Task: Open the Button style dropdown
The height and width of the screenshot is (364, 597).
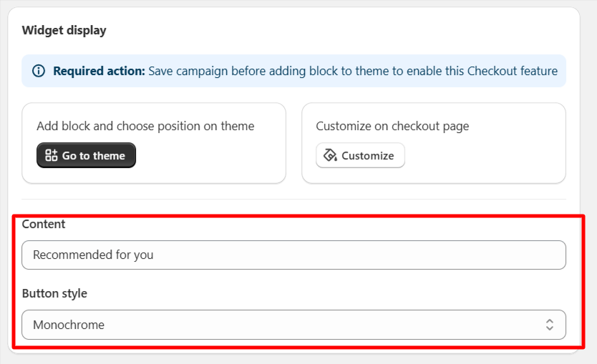Action: pyautogui.click(x=293, y=325)
